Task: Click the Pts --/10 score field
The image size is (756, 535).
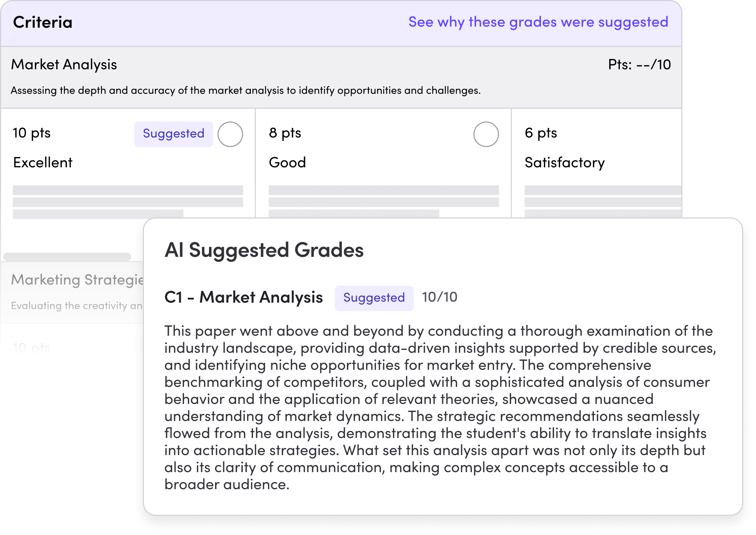Action: (x=639, y=65)
